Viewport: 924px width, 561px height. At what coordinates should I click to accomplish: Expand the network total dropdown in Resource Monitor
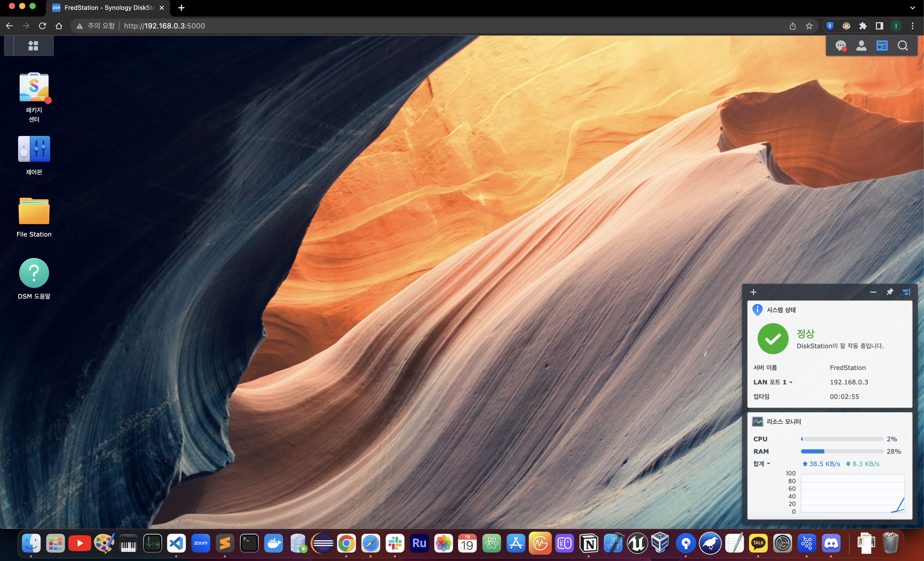point(762,464)
